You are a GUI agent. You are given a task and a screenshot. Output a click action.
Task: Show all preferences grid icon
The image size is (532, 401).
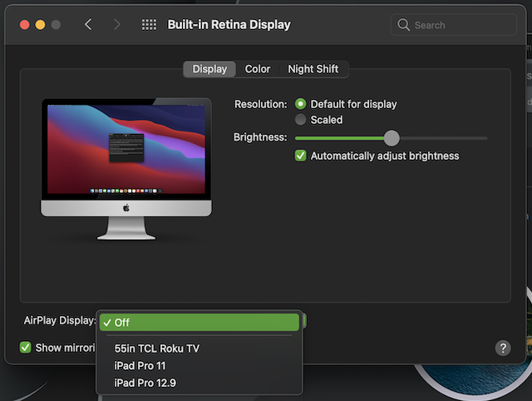click(149, 24)
